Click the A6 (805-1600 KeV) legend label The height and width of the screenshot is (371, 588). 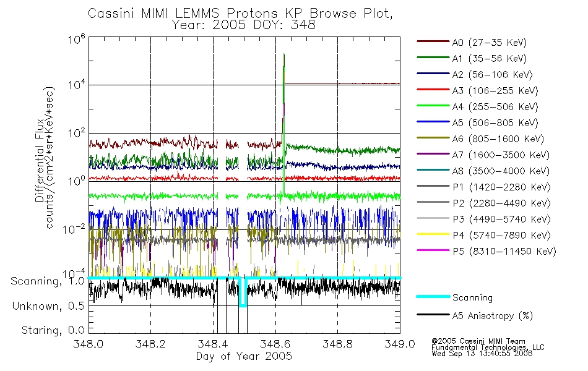pyautogui.click(x=498, y=139)
